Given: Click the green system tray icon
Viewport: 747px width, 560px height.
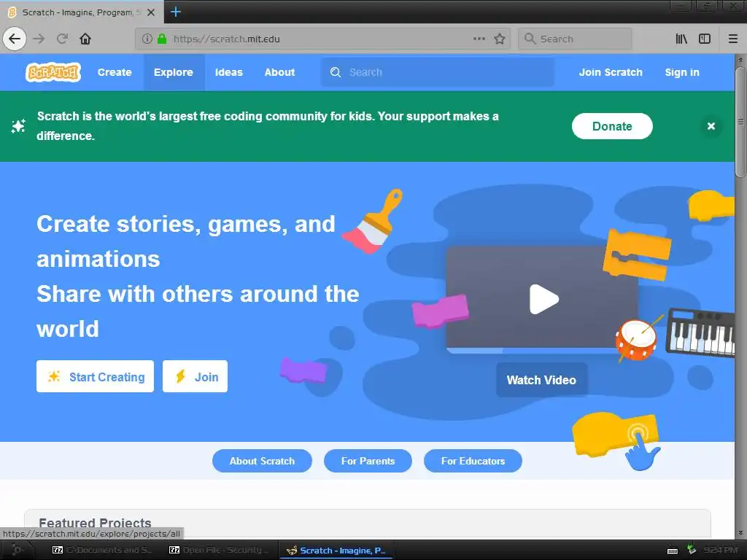Looking at the screenshot, I should 692,550.
